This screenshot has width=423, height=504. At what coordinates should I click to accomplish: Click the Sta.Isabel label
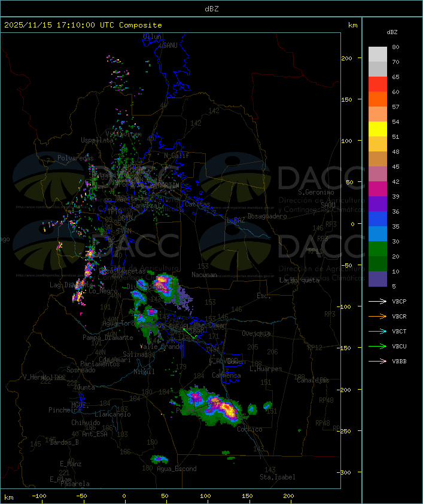pyautogui.click(x=278, y=477)
